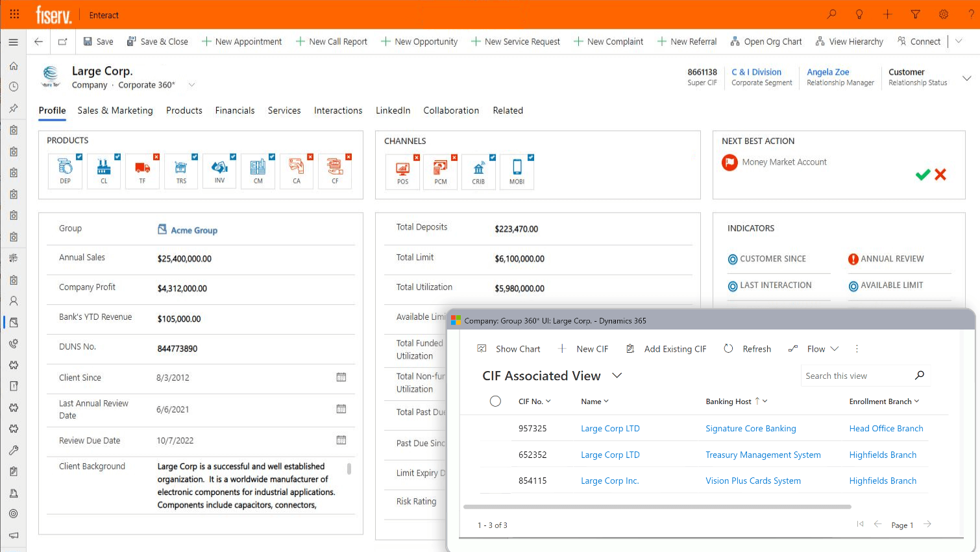Open the POS channel icon under Channels
The image size is (980, 552).
click(x=402, y=172)
